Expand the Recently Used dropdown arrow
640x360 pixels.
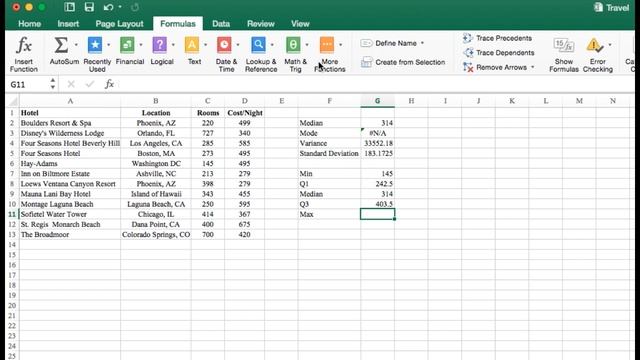click(x=109, y=45)
